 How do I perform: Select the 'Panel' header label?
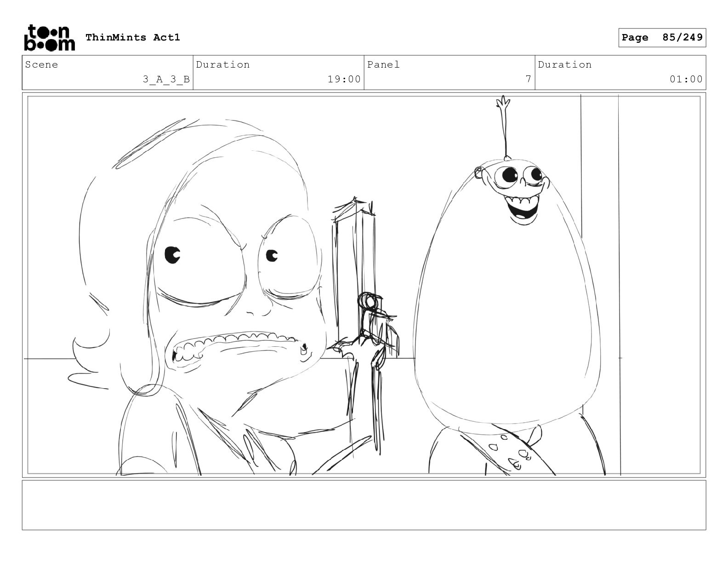click(x=383, y=64)
